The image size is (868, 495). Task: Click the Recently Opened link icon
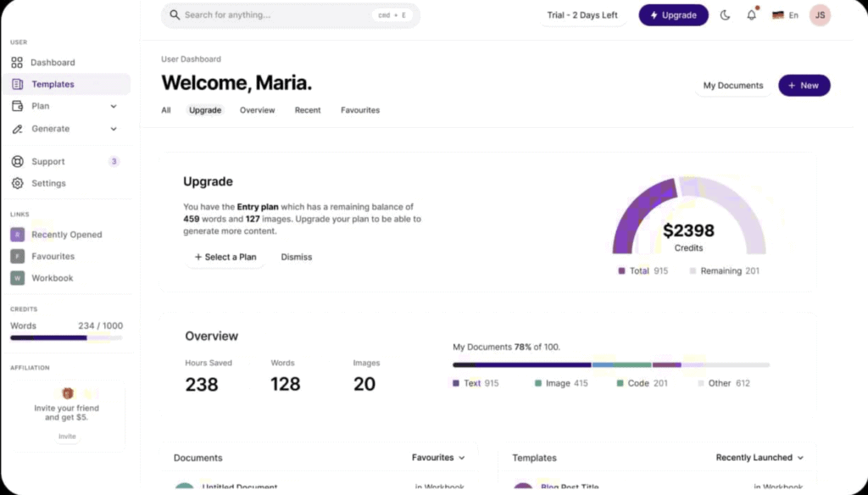point(17,235)
